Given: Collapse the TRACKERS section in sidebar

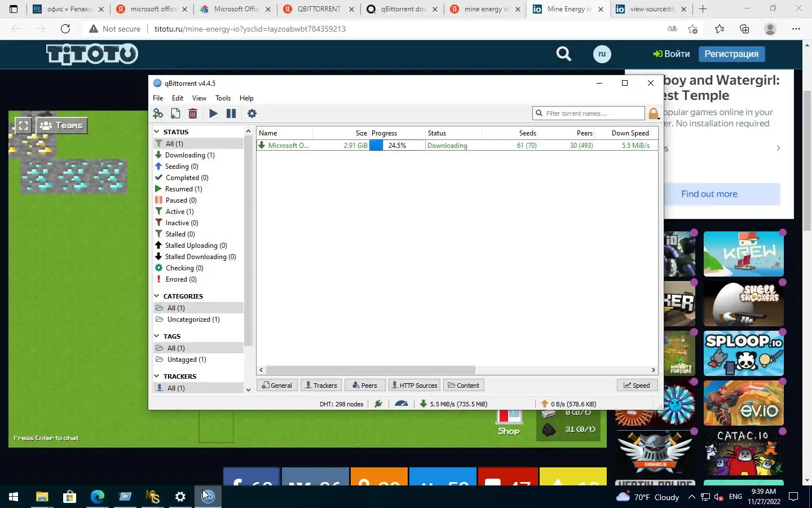Looking at the screenshot, I should pyautogui.click(x=157, y=376).
